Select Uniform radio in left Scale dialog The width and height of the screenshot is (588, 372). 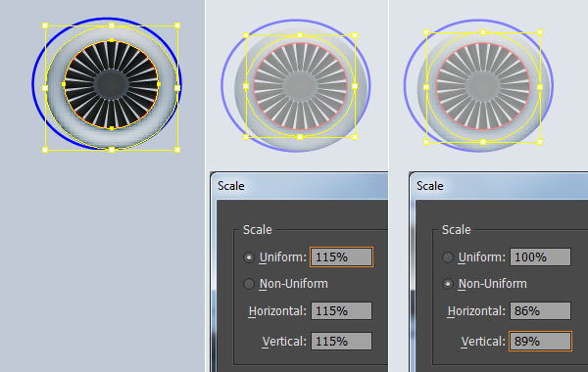pyautogui.click(x=249, y=257)
